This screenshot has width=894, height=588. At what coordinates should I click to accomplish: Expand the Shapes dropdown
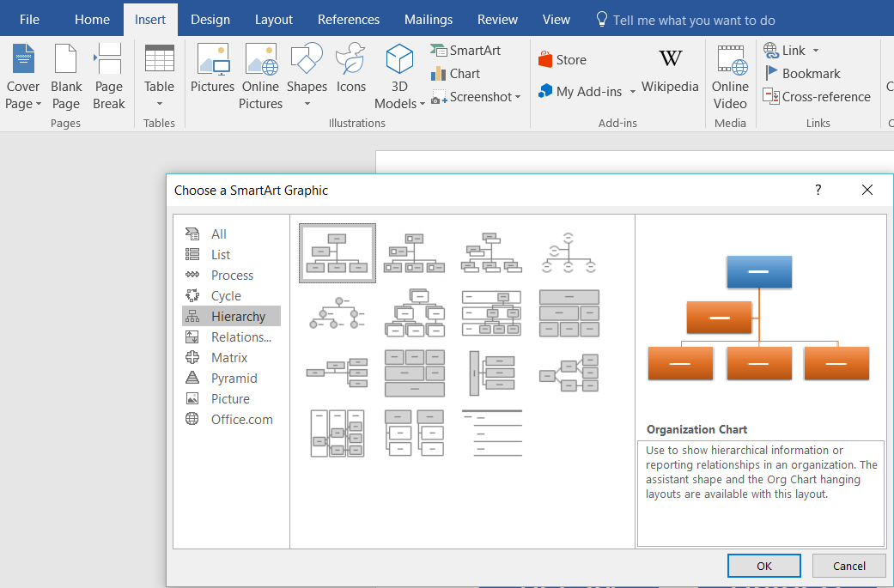[x=307, y=104]
